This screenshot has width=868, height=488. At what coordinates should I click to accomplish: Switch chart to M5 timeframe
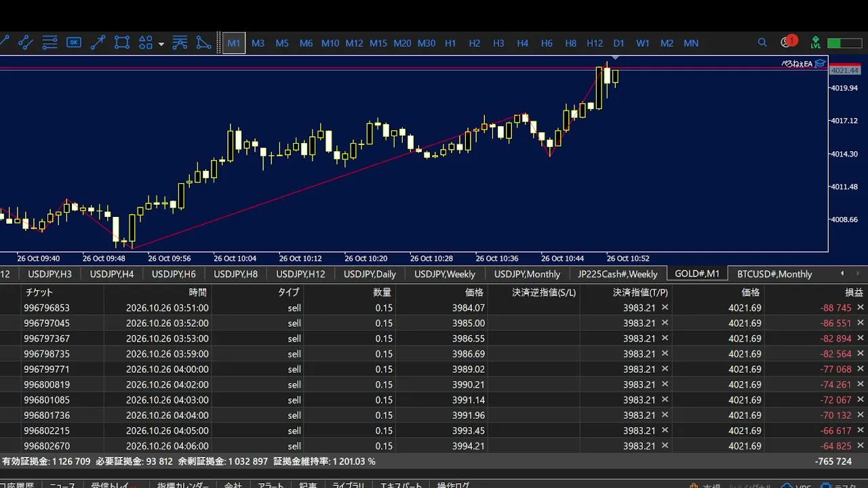[282, 43]
